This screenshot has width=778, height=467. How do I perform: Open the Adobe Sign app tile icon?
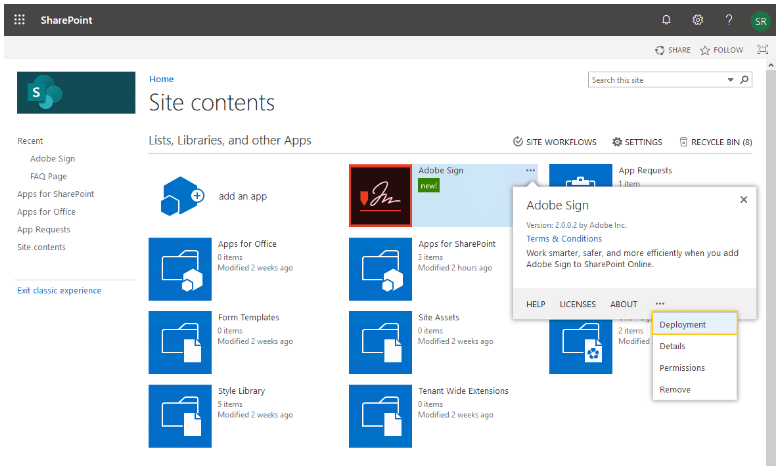pyautogui.click(x=381, y=196)
